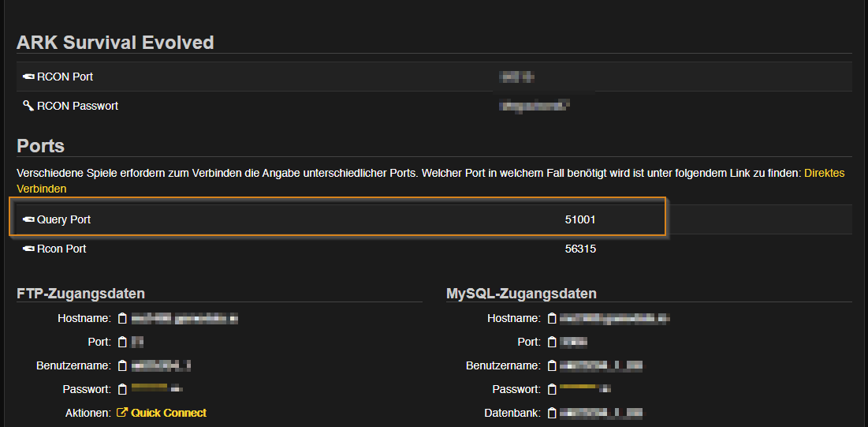Click the FTP Aktionen label
868x427 pixels.
pos(88,413)
